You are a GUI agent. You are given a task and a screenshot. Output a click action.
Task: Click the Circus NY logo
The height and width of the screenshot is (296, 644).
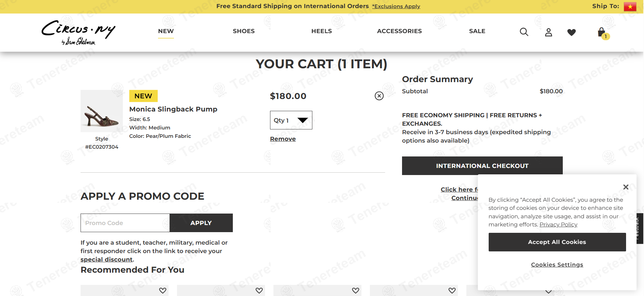[78, 32]
